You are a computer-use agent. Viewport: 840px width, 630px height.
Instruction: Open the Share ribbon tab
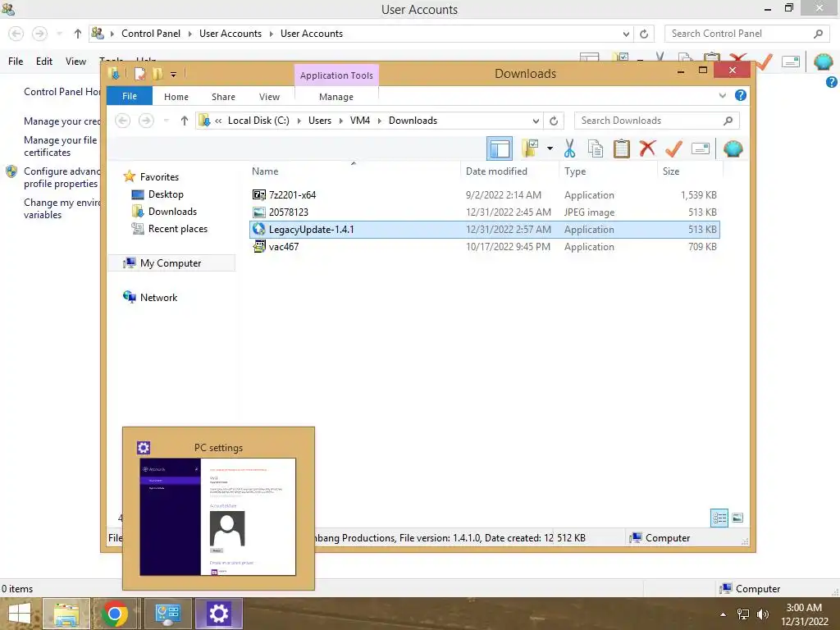[223, 97]
